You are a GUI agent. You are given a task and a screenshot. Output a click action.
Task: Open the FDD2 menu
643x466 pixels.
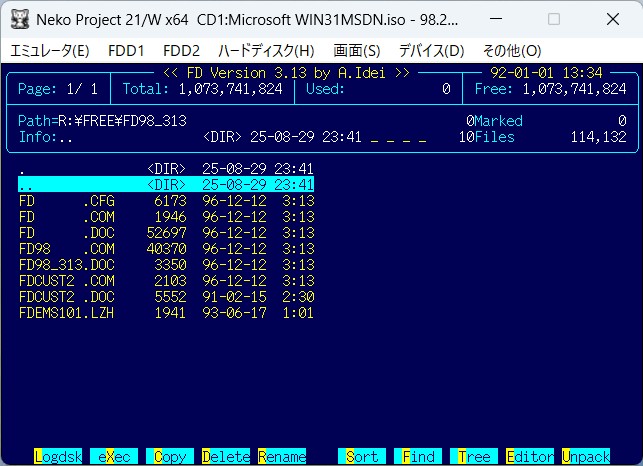(x=181, y=50)
